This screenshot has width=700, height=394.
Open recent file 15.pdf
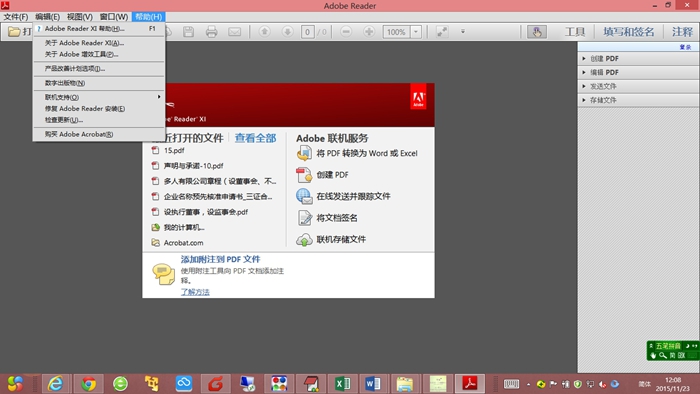[x=174, y=150]
